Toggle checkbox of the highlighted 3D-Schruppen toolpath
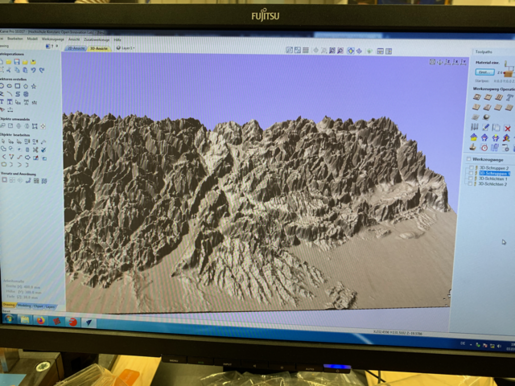Viewport: 515px width, 386px height. point(471,173)
